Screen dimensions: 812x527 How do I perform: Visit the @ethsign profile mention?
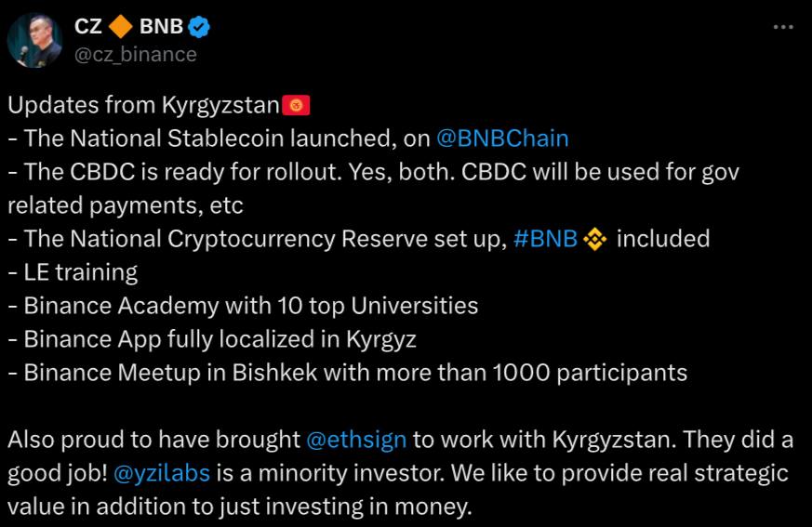pyautogui.click(x=356, y=440)
